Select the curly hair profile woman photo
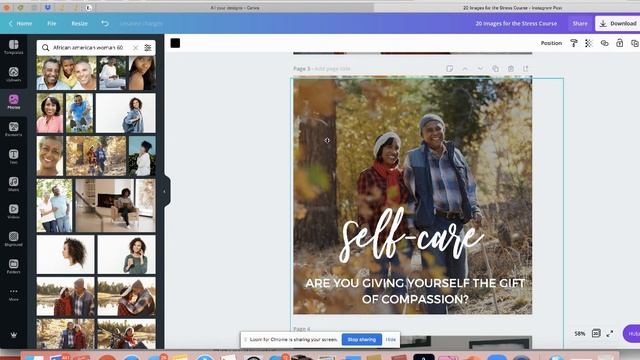This screenshot has width=640, height=360. tap(65, 254)
